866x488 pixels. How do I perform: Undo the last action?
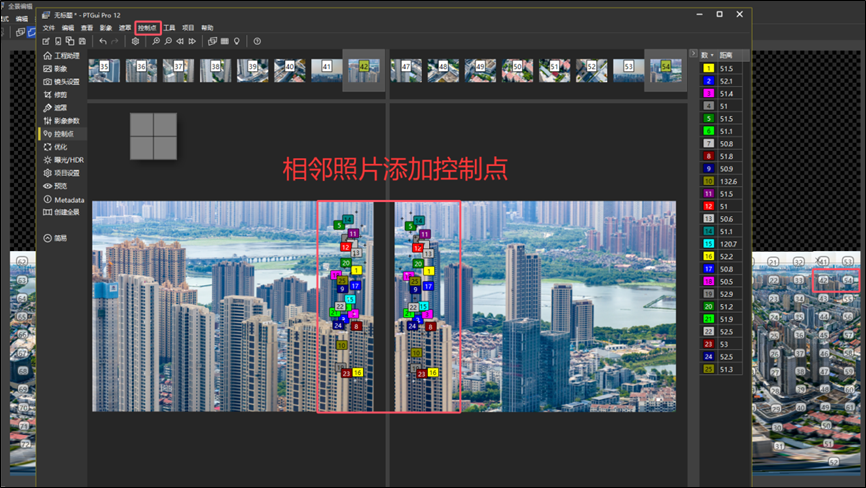pyautogui.click(x=103, y=41)
